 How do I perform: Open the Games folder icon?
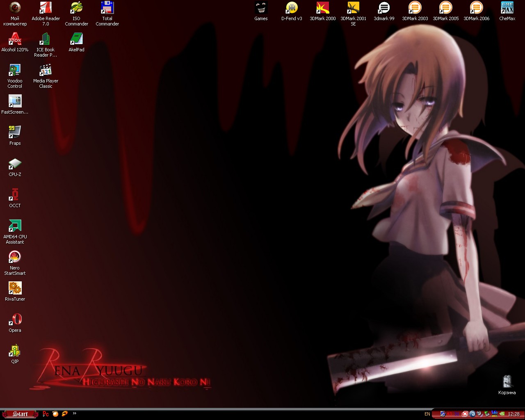[261, 11]
